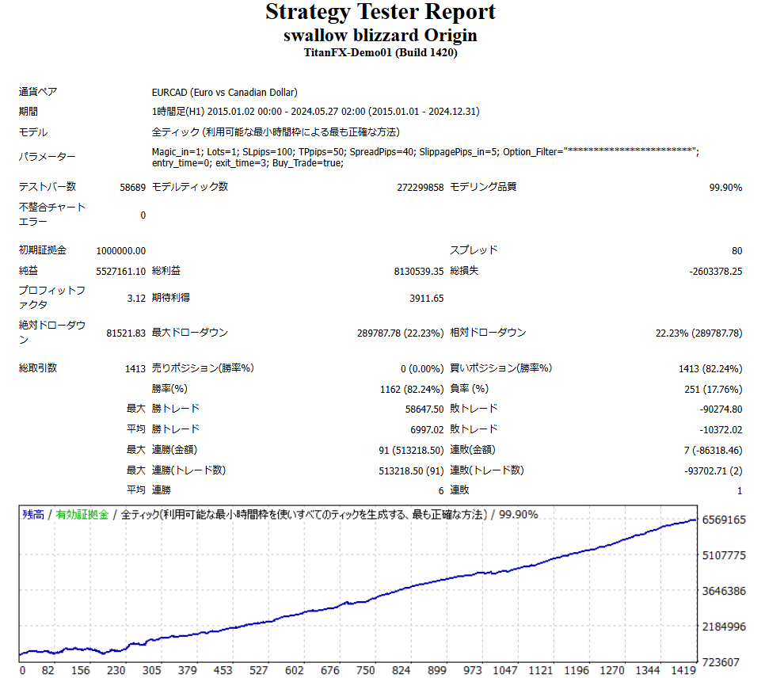Click expected payoff value 3911.65
Screen dimensions: 784x678
427,299
